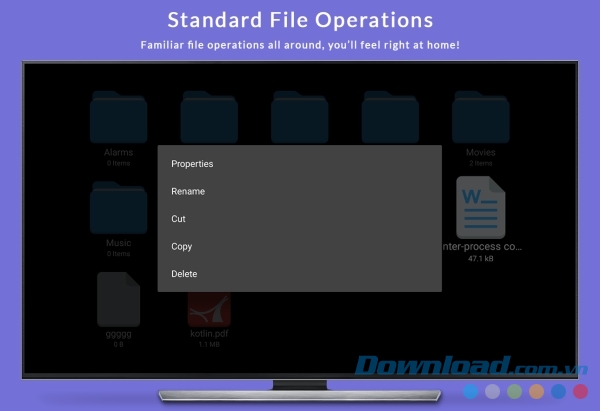Open Properties from the context menu
Screen dimensions: 600x411
[x=300, y=164]
